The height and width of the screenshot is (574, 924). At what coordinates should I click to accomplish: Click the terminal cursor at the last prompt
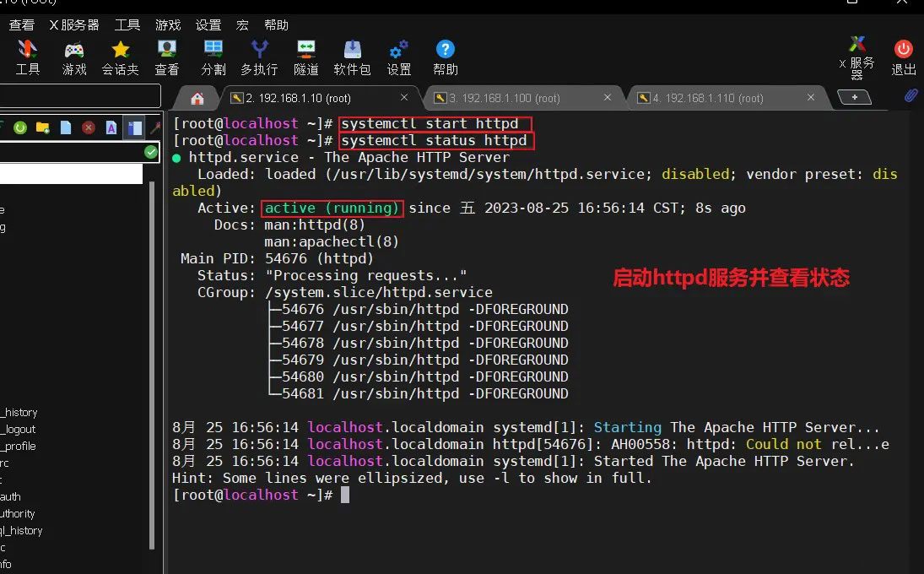[345, 495]
